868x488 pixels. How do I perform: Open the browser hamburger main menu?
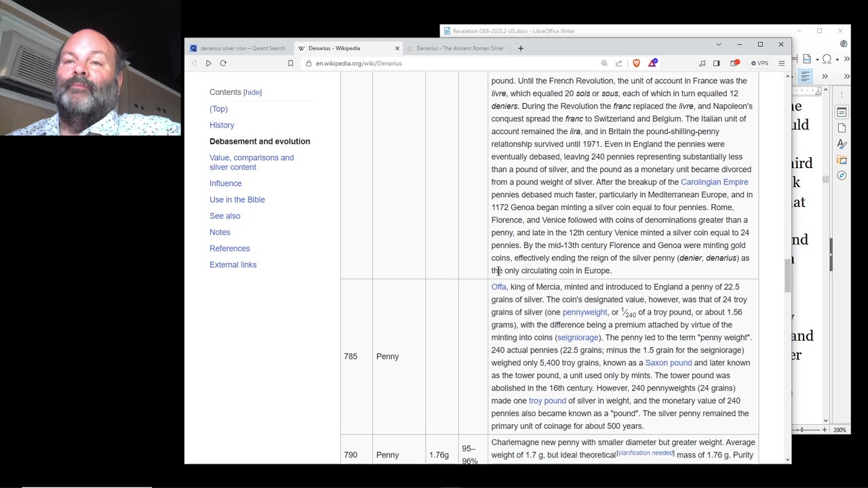point(781,63)
